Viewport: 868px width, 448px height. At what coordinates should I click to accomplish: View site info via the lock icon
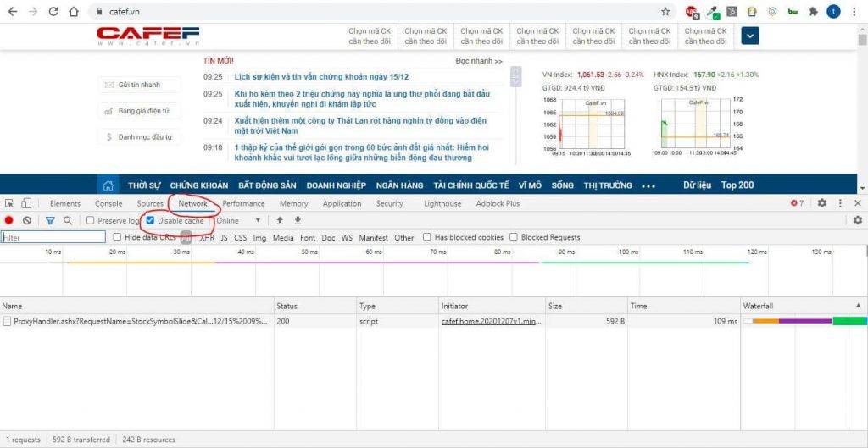pyautogui.click(x=100, y=12)
